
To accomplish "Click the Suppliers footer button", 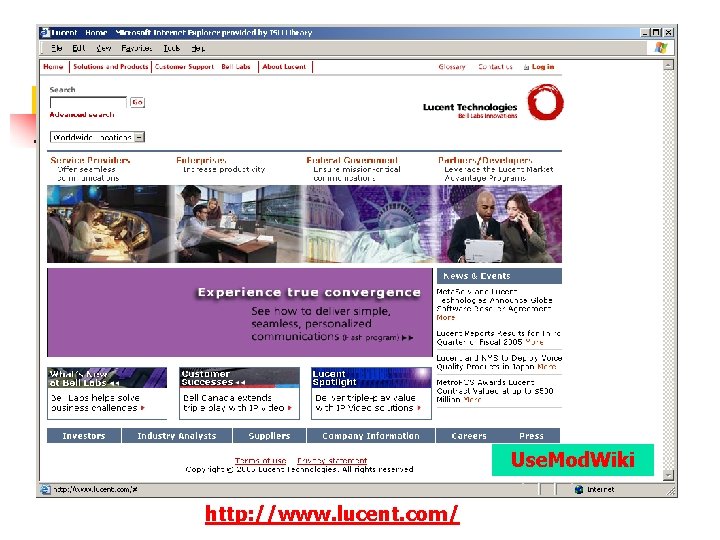I will [x=270, y=436].
